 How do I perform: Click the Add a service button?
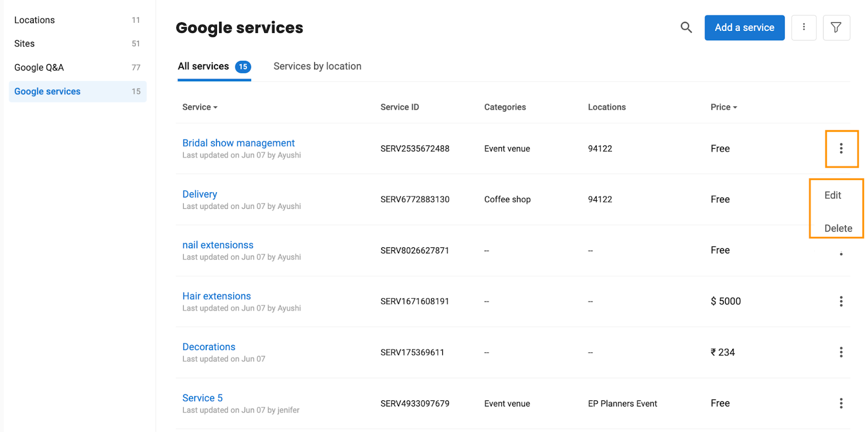[x=744, y=28]
